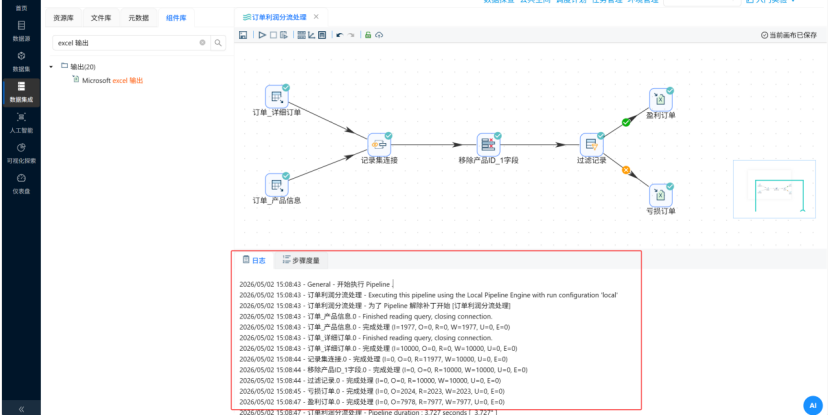830x415 pixels.
Task: Click the framed panel icon in the toolbar
Action: tap(321, 35)
